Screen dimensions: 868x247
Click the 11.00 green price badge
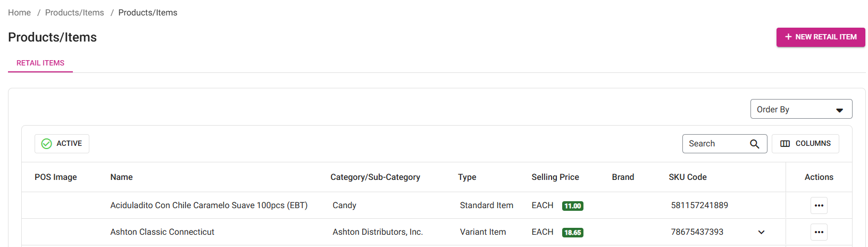(572, 206)
